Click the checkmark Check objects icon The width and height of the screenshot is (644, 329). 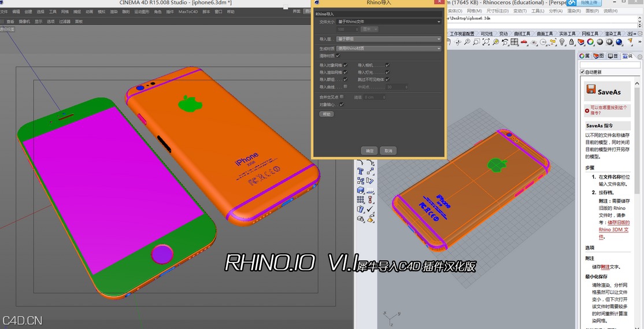370,209
